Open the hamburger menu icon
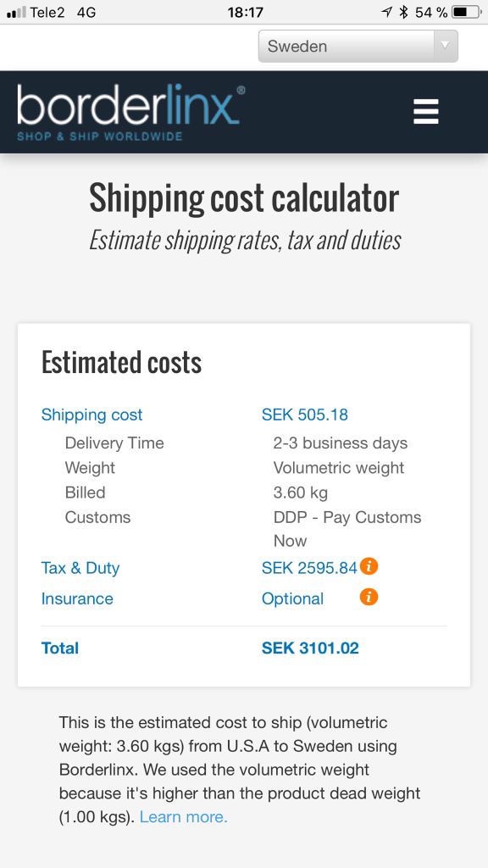The width and height of the screenshot is (488, 868). 426,111
